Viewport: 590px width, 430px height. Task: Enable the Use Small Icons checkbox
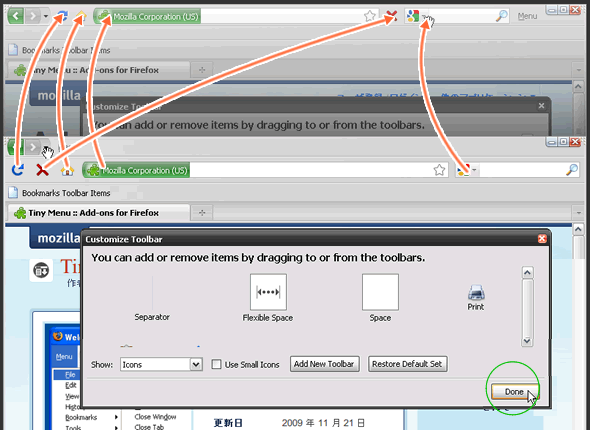click(x=216, y=364)
